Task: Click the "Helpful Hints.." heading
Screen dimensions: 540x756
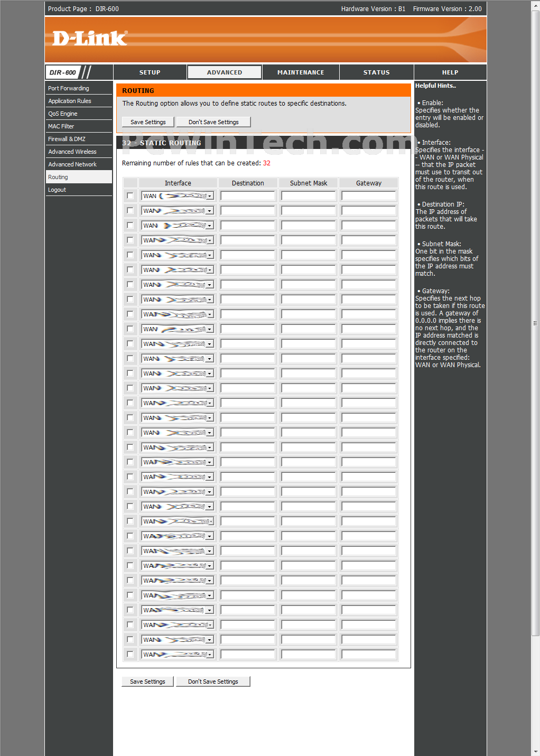Action: click(x=435, y=86)
